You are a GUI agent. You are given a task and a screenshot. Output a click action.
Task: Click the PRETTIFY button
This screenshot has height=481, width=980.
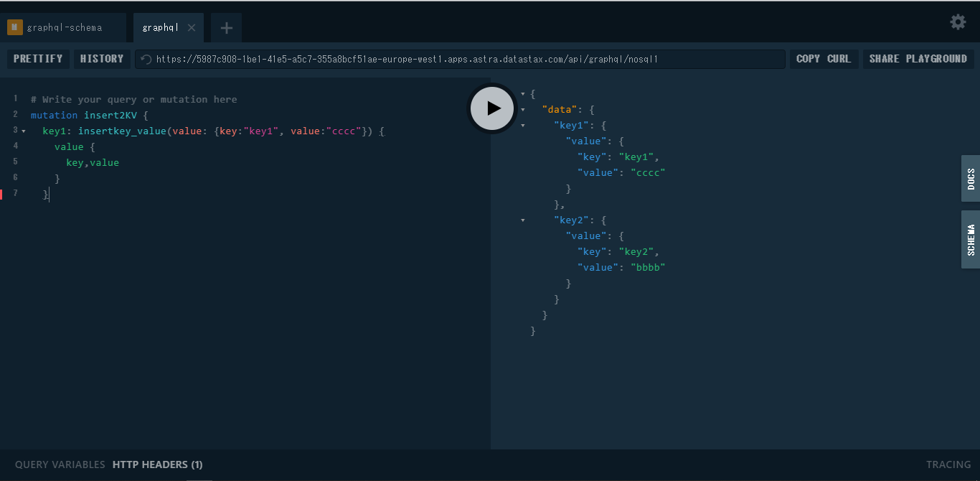click(x=38, y=59)
